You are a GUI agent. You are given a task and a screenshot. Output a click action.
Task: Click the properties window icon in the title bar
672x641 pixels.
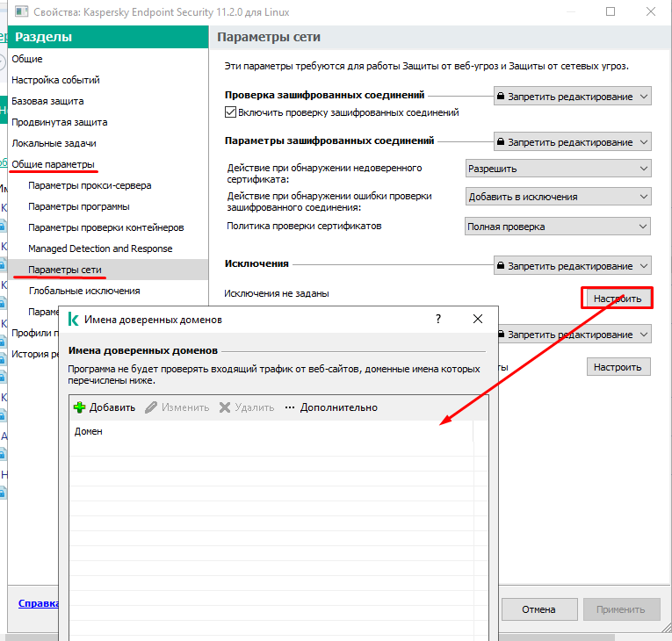pos(21,11)
